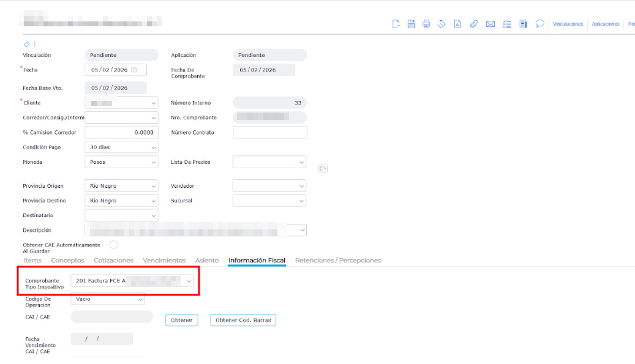
Task: Click the Obtener Cod. Barras button
Action: pyautogui.click(x=243, y=320)
